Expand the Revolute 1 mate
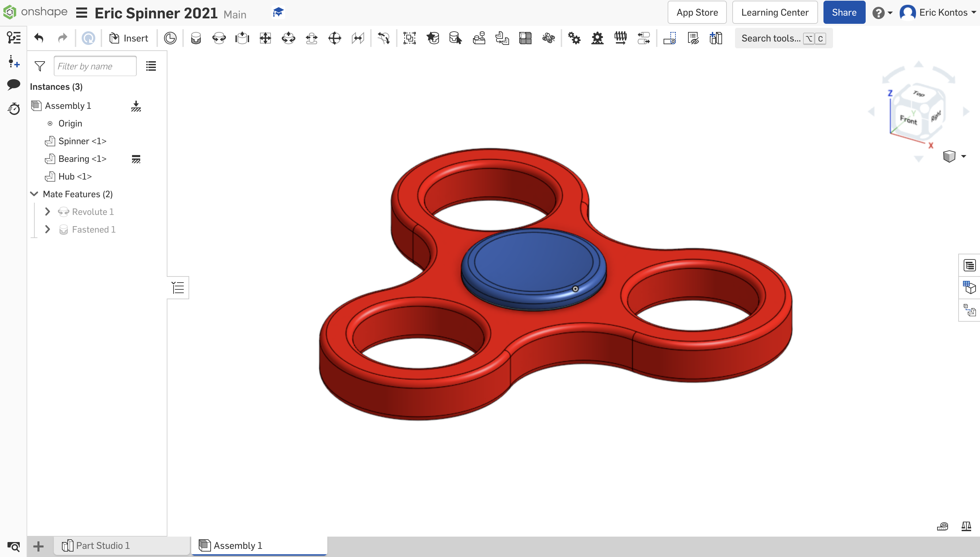 pyautogui.click(x=48, y=212)
